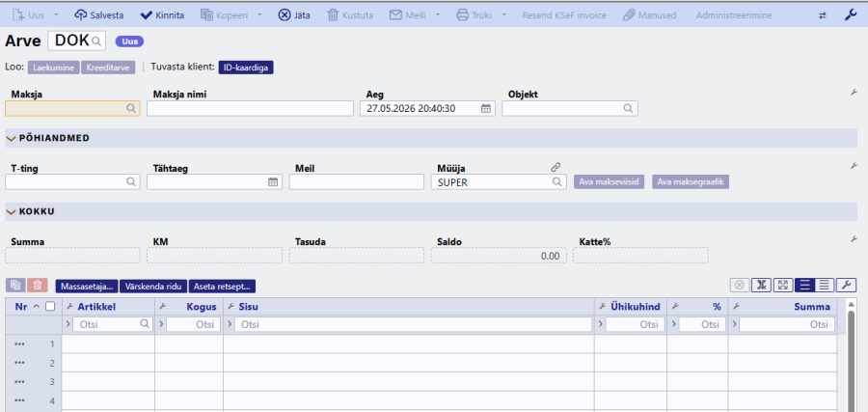Open the Meili email action
Image resolution: width=868 pixels, height=412 pixels.
tap(407, 14)
